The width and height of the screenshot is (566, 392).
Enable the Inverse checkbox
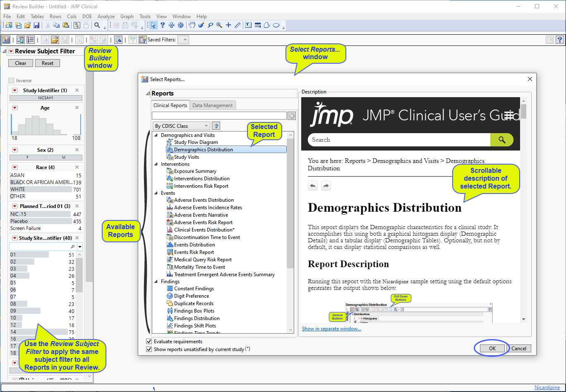click(x=11, y=81)
